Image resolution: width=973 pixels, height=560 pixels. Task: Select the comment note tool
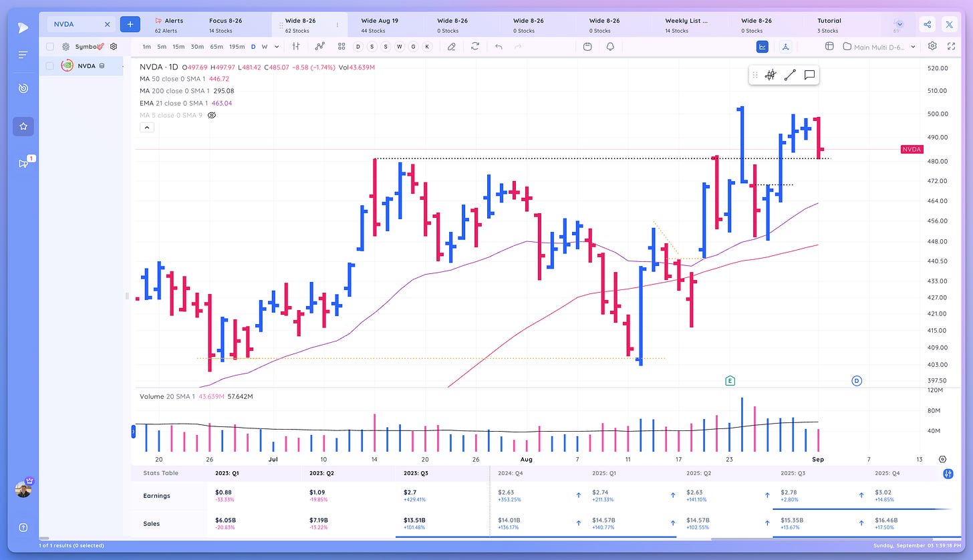809,75
